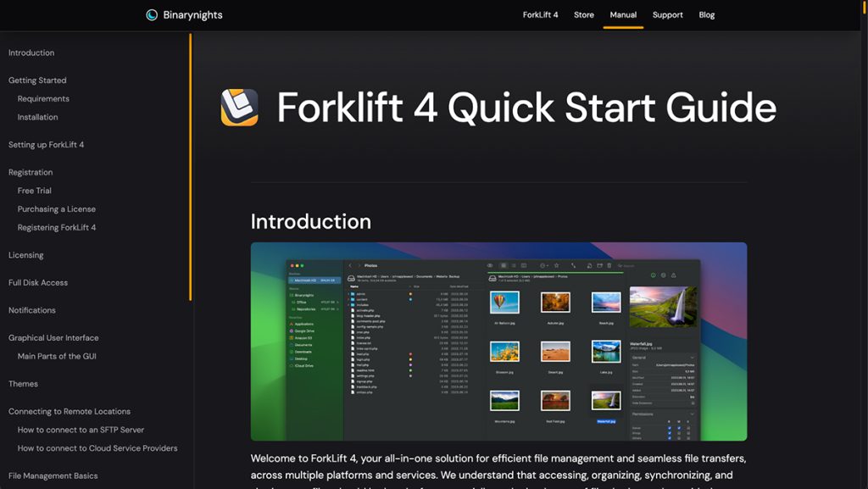The image size is (868, 489).
Task: Select the Manual tab in header
Action: click(x=623, y=14)
